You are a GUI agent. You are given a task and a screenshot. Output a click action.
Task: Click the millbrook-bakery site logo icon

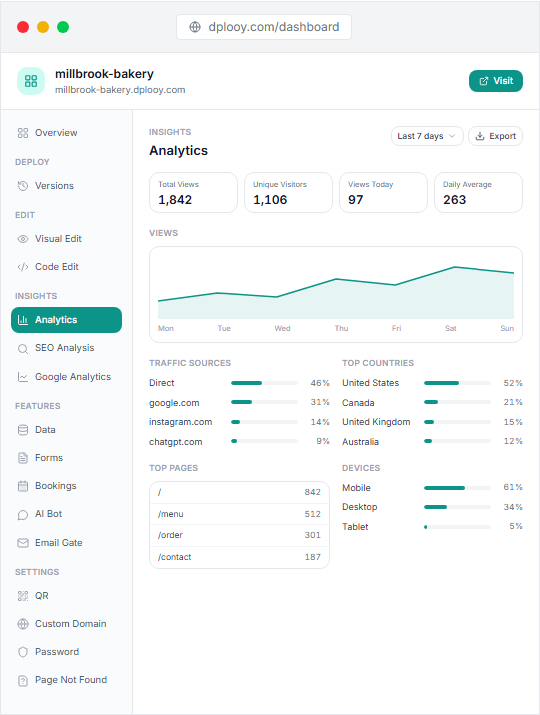point(31,81)
